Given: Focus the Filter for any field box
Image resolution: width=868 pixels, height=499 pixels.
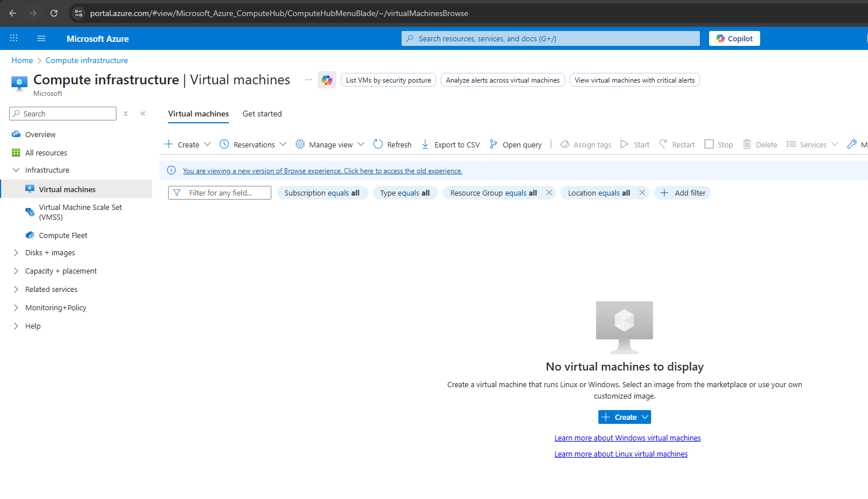Looking at the screenshot, I should pos(220,193).
